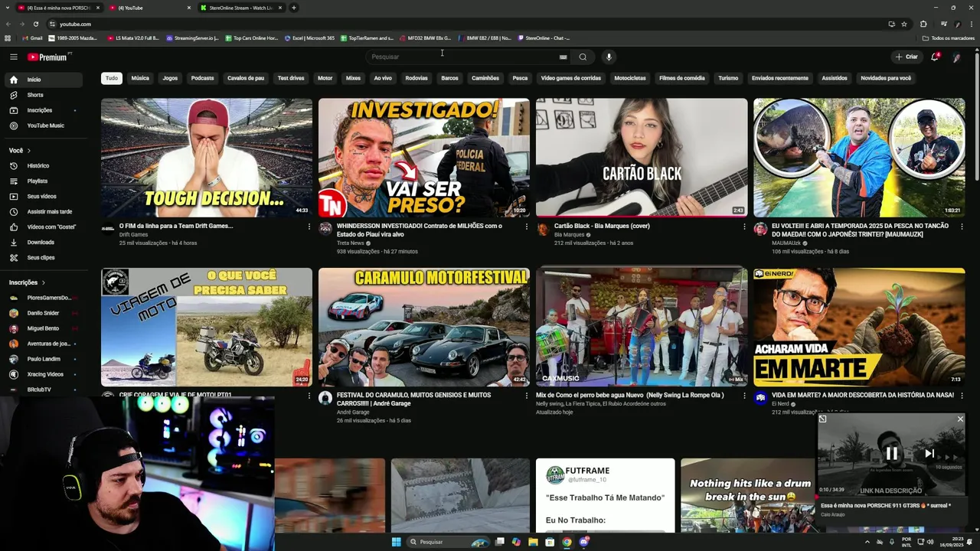Screen dimensions: 980x551
Task: Switch to the StereOnline Stream browser tab
Action: tap(241, 8)
